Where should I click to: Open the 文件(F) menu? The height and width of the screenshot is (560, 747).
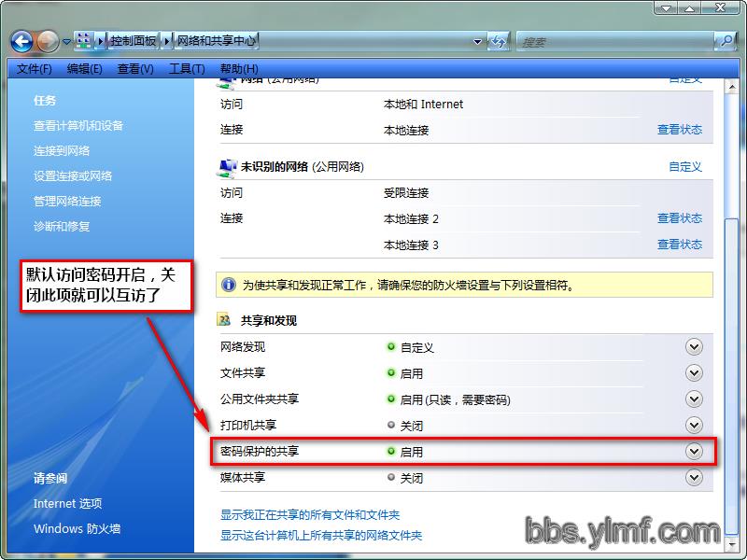click(35, 69)
